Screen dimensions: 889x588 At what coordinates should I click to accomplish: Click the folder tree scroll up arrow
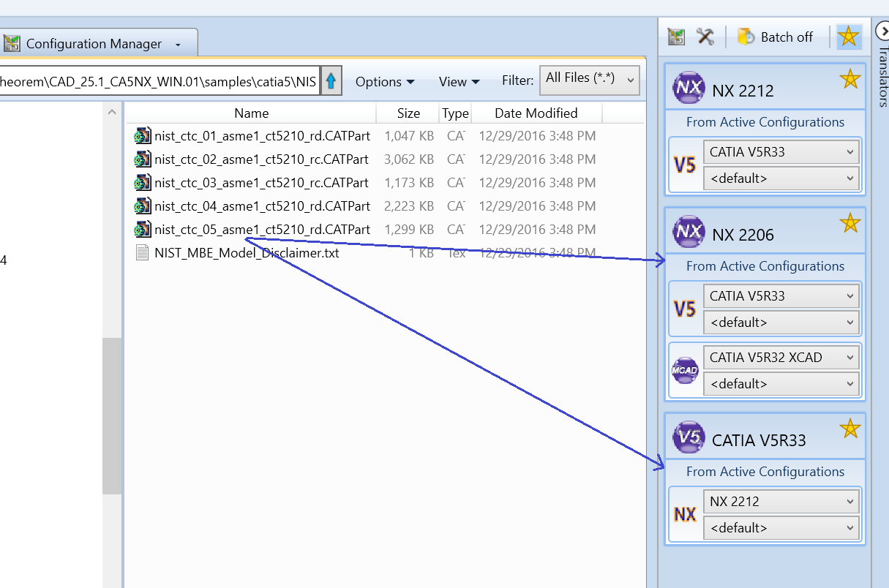click(112, 113)
